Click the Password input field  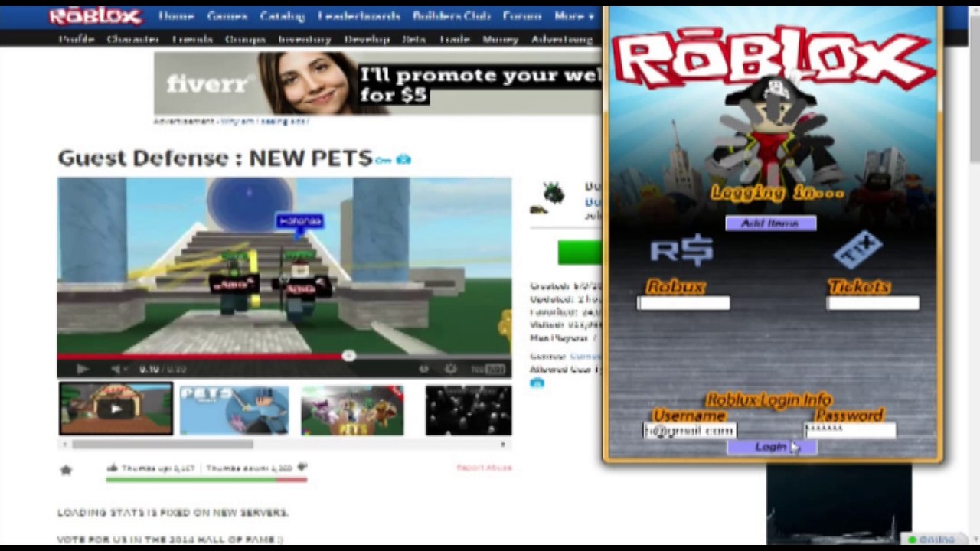click(850, 431)
